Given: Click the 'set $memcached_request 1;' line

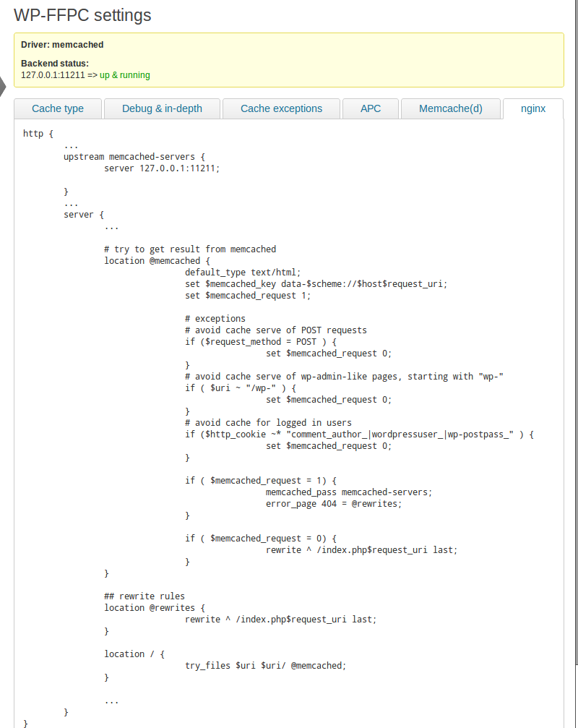Looking at the screenshot, I should [248, 296].
